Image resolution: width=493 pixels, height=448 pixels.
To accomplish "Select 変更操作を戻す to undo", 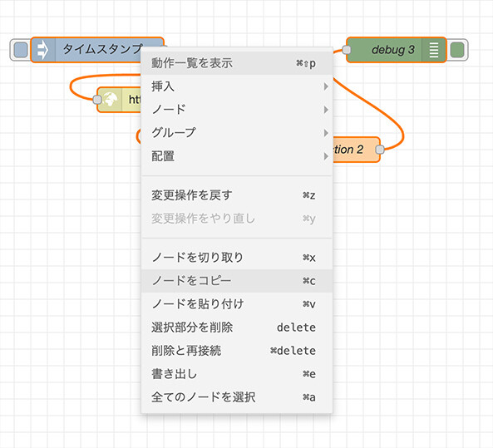I will pyautogui.click(x=237, y=195).
